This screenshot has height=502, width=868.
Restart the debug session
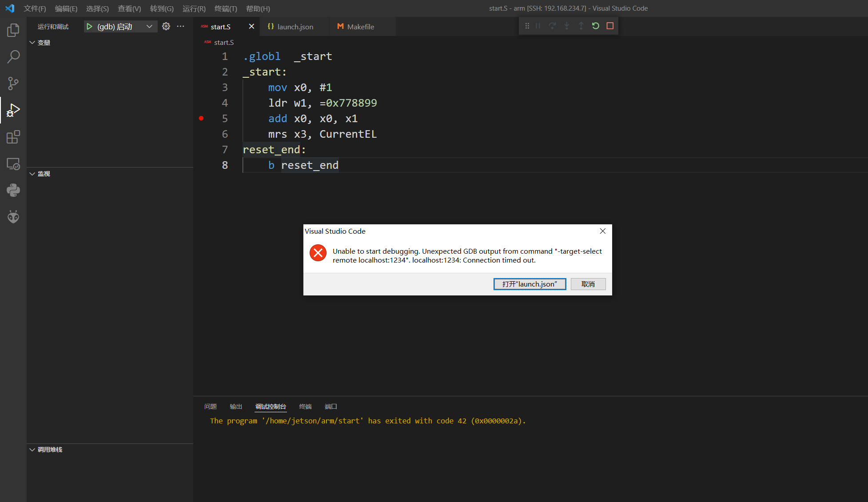pos(596,26)
